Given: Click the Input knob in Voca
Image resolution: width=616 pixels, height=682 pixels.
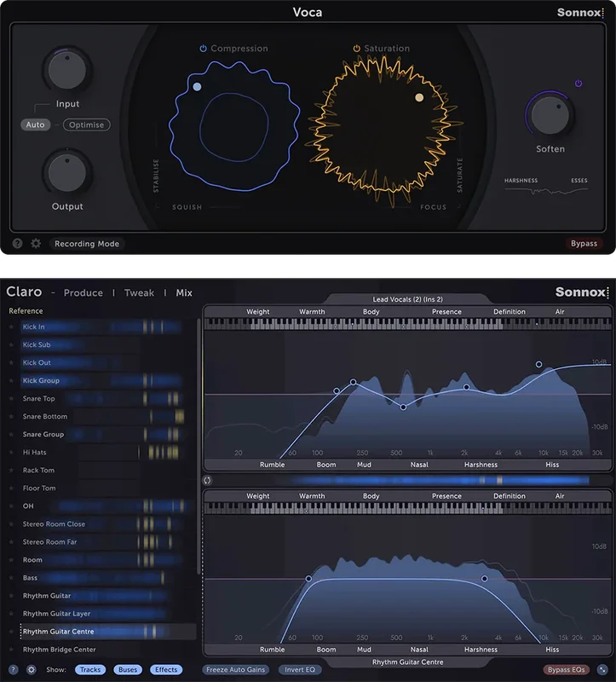Looking at the screenshot, I should click(x=67, y=70).
